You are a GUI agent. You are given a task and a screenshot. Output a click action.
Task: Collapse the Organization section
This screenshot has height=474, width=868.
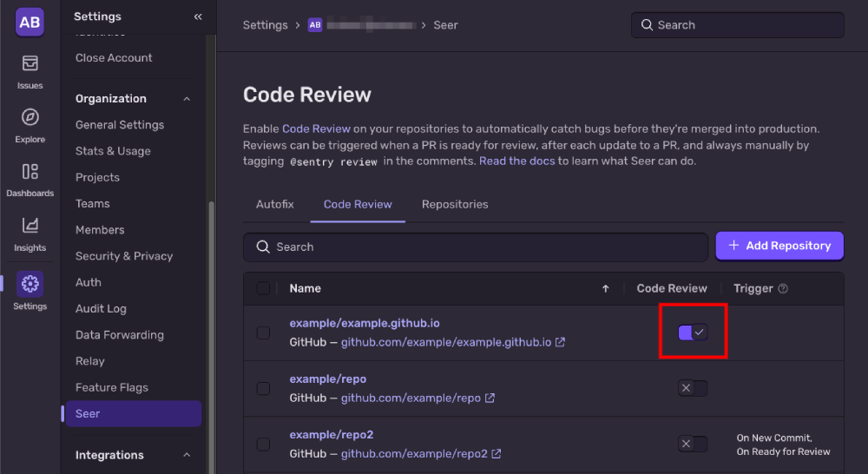tap(187, 99)
